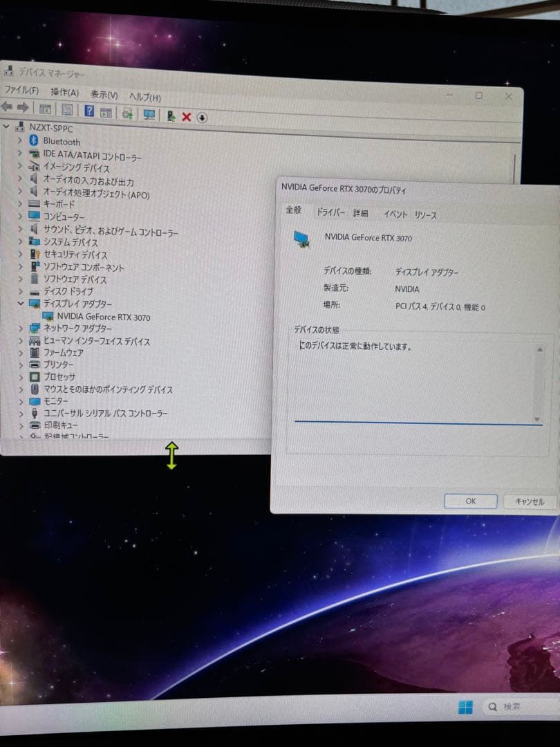Click scroll-down arrow of device status box
560x747 pixels.
[x=537, y=419]
